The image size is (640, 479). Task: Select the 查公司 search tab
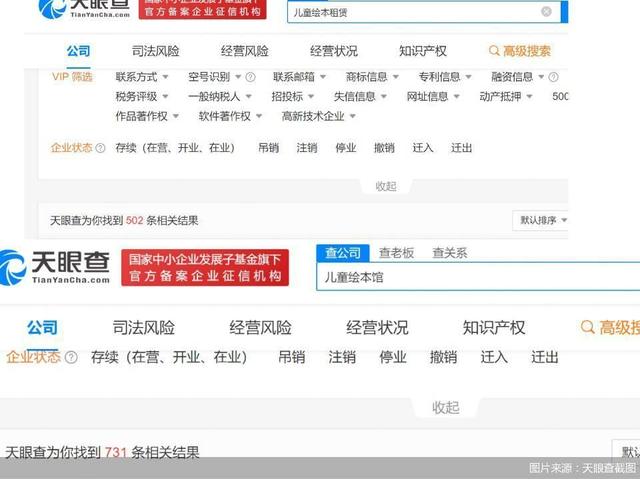(343, 253)
